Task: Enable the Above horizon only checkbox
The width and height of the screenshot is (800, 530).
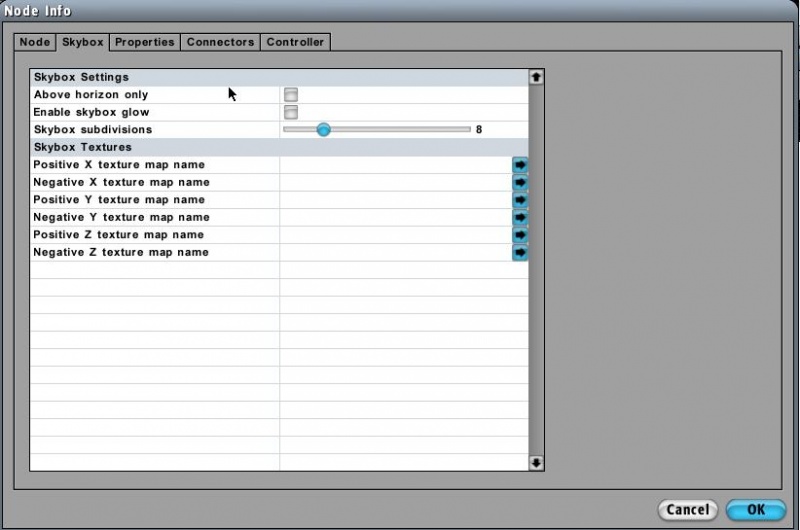Action: (x=291, y=95)
